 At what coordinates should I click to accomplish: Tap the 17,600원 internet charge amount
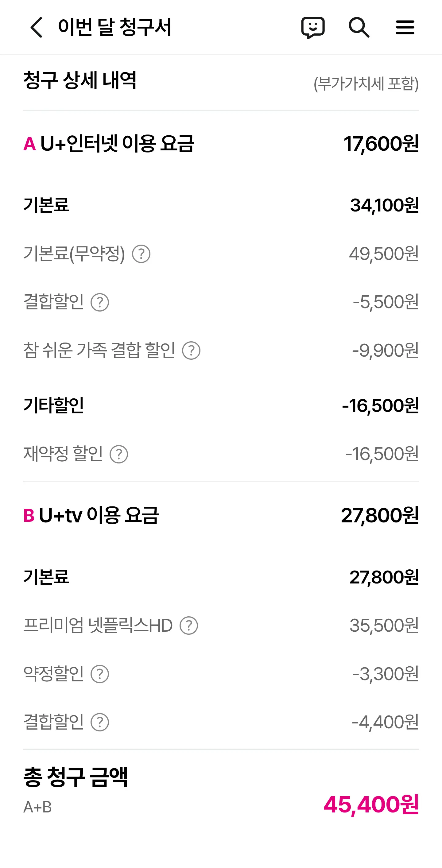point(381,144)
